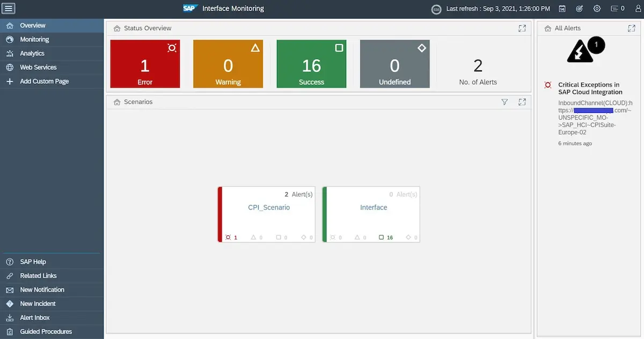Click the orange Warning status tile

pyautogui.click(x=228, y=64)
